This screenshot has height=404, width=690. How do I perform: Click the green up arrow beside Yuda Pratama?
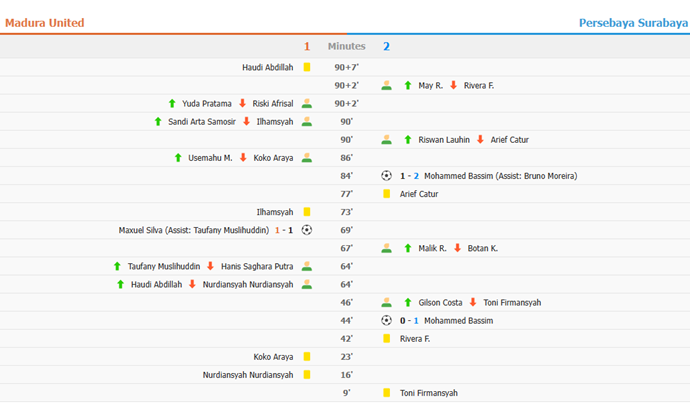tap(172, 103)
